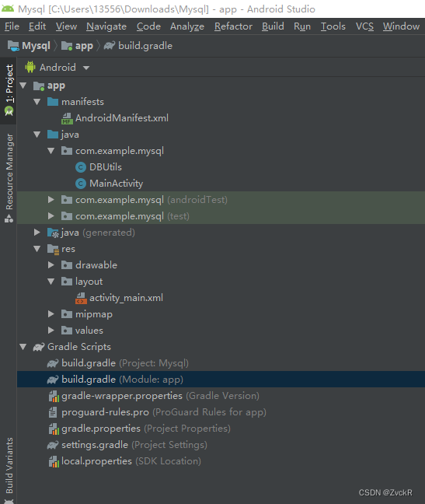Click the build.gradle breadcrumb in navigation bar
The width and height of the screenshot is (425, 504).
(x=138, y=46)
